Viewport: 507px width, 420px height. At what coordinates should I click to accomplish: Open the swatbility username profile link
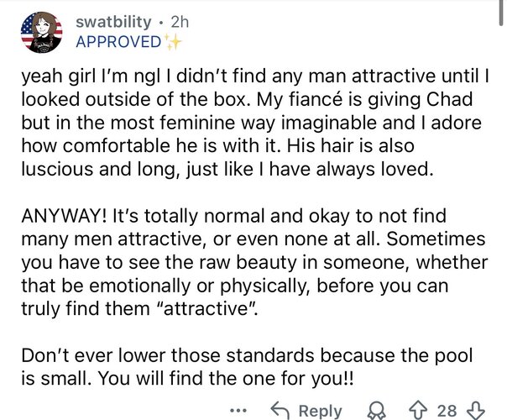pos(113,22)
